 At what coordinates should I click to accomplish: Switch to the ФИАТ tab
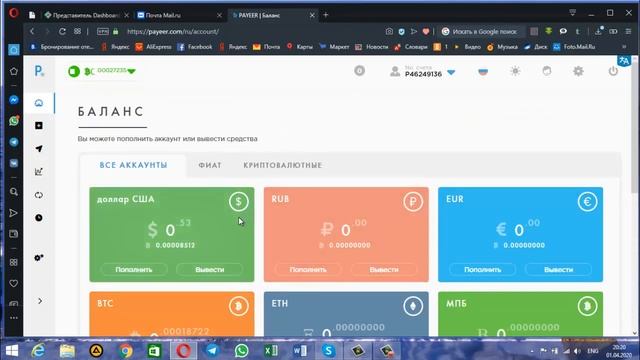210,165
